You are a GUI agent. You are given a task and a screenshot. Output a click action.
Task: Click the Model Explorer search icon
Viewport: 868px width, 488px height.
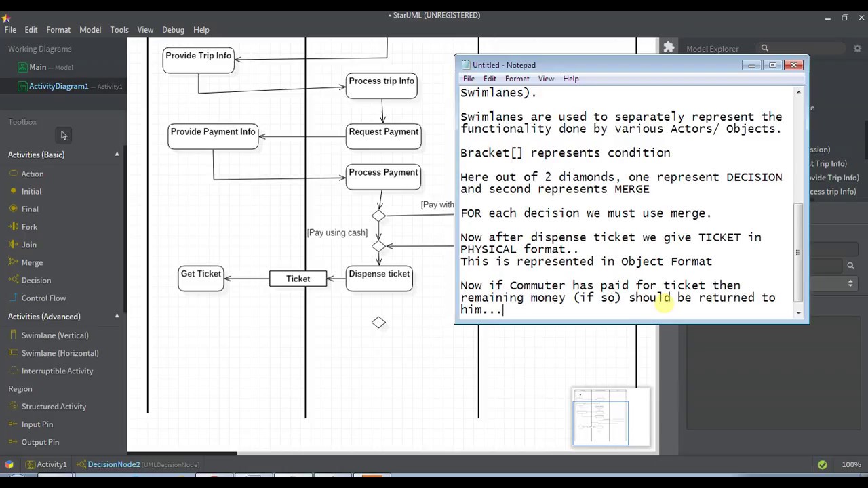(764, 48)
